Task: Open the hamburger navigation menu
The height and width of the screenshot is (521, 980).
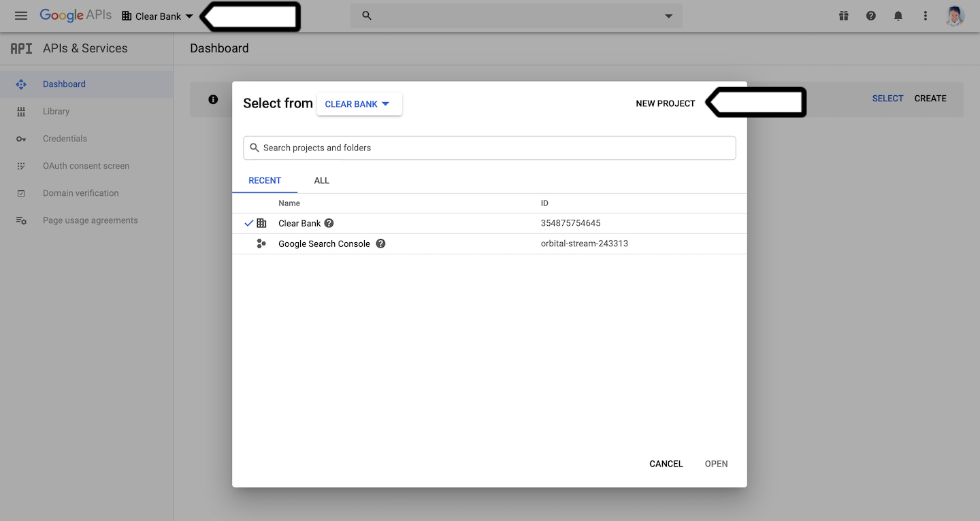Action: tap(21, 16)
